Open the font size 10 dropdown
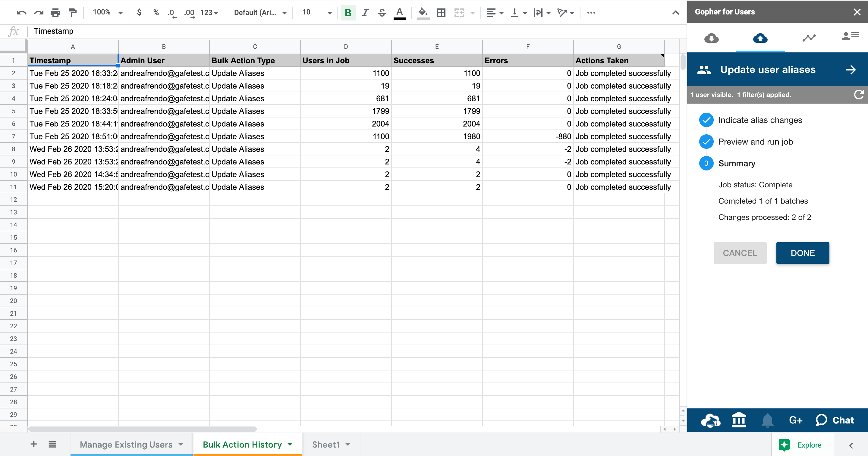Viewport: 868px width, 456px height. pyautogui.click(x=317, y=13)
